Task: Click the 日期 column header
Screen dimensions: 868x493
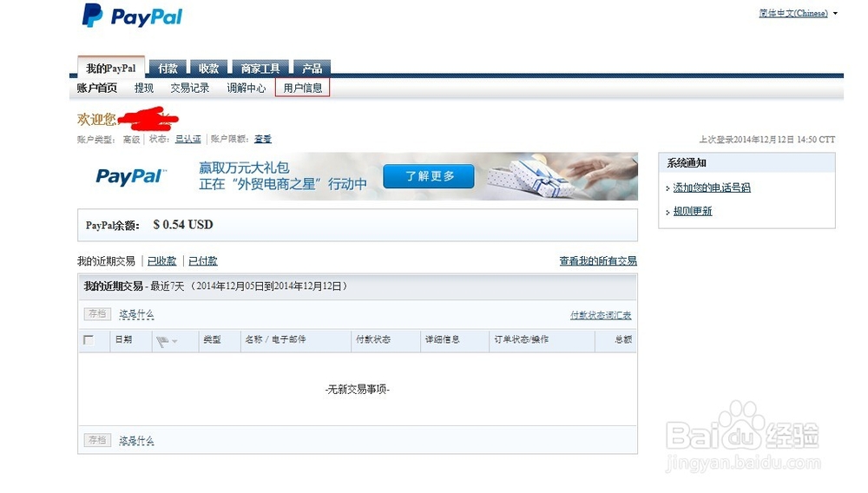Action: [123, 339]
